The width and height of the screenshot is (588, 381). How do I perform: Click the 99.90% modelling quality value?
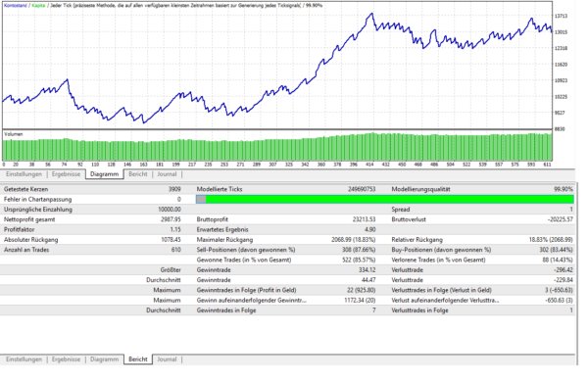[x=563, y=189]
